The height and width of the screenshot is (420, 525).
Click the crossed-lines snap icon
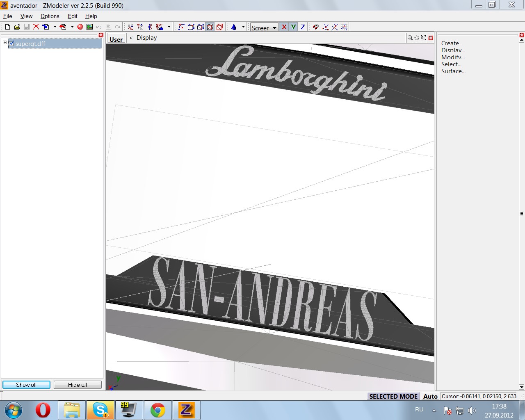[335, 27]
